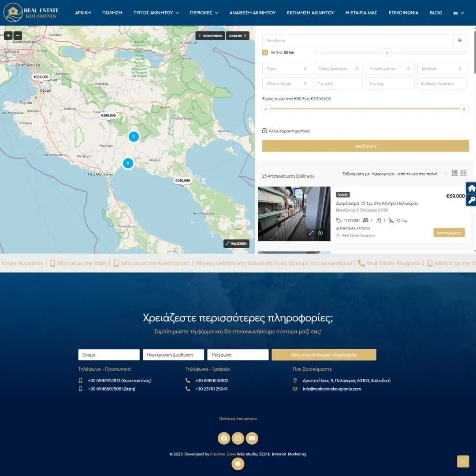476x476 pixels.
Task: Click Real Estate Kougionis logo
Action: point(31,12)
